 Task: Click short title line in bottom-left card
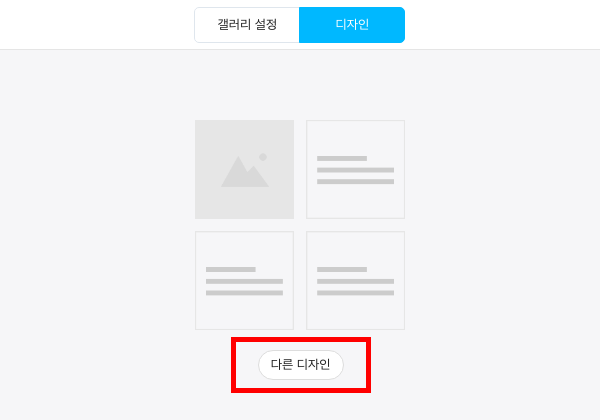[x=231, y=269]
